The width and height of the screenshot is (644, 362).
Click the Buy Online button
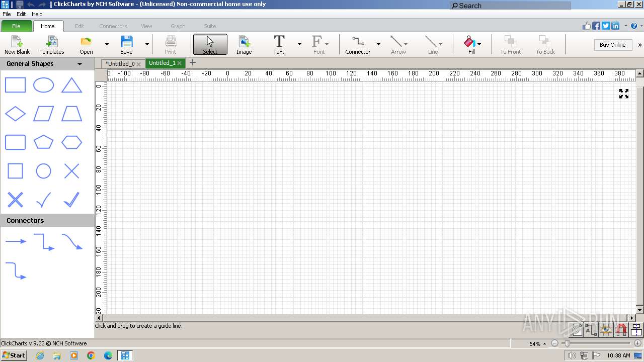pyautogui.click(x=612, y=45)
